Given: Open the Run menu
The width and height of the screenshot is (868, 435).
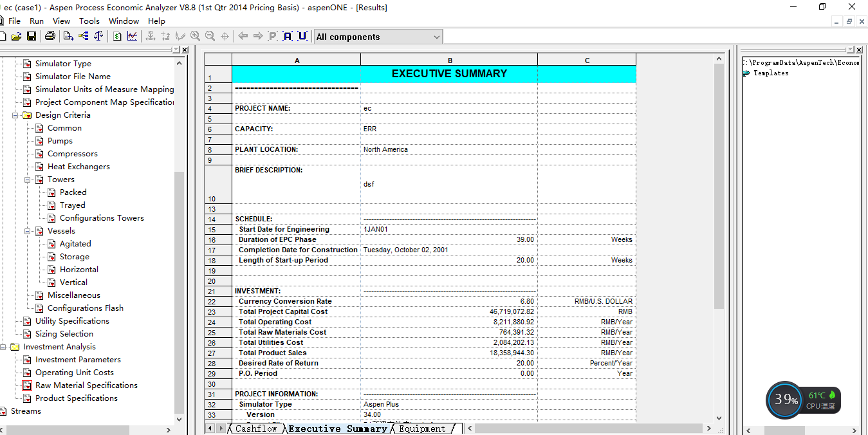Looking at the screenshot, I should (x=37, y=21).
